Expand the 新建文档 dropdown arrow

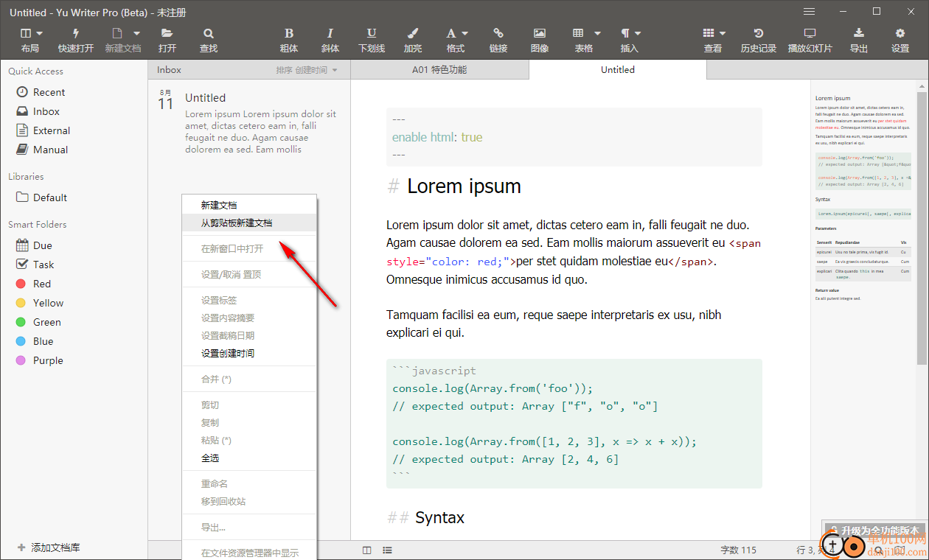[136, 33]
